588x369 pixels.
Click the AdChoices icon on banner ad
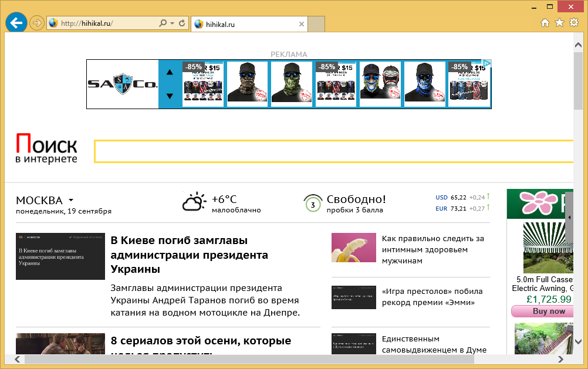(486, 63)
